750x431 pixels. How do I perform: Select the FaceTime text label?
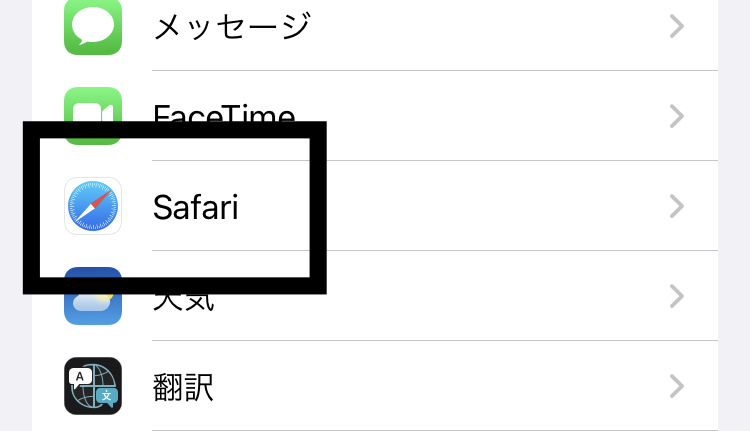click(224, 112)
